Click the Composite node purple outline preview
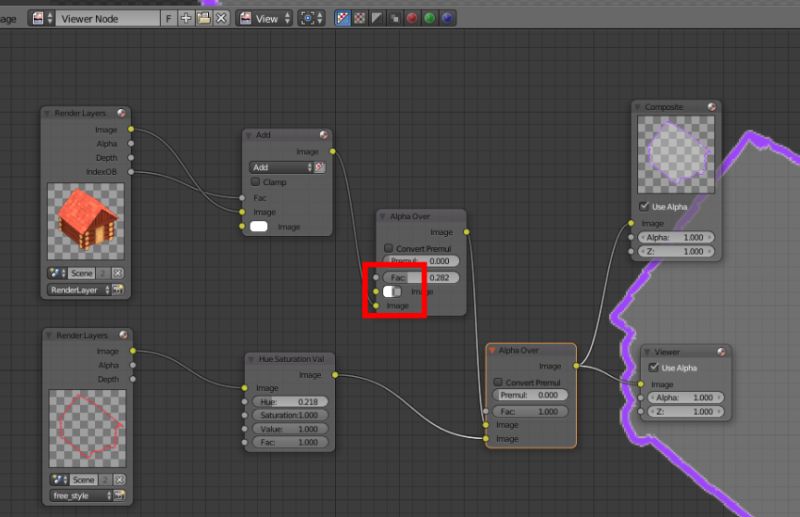This screenshot has height=517, width=800. pos(676,155)
